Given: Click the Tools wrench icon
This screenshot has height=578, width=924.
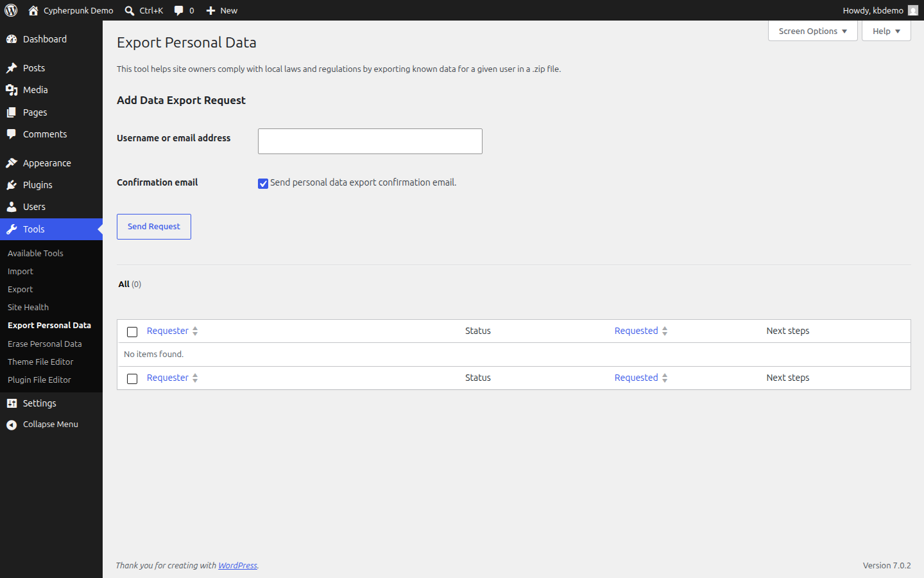Looking at the screenshot, I should coord(12,229).
